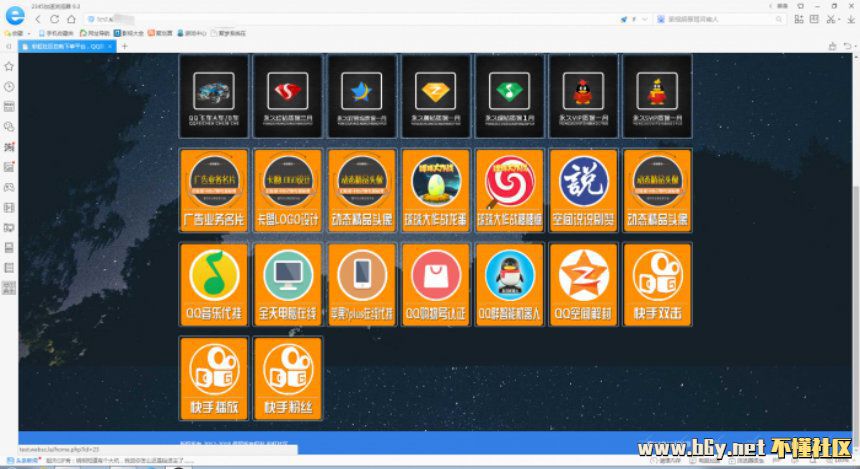Click the tab list icon left of tabs
Screen dimensions: 860x469
pyautogui.click(x=8, y=46)
